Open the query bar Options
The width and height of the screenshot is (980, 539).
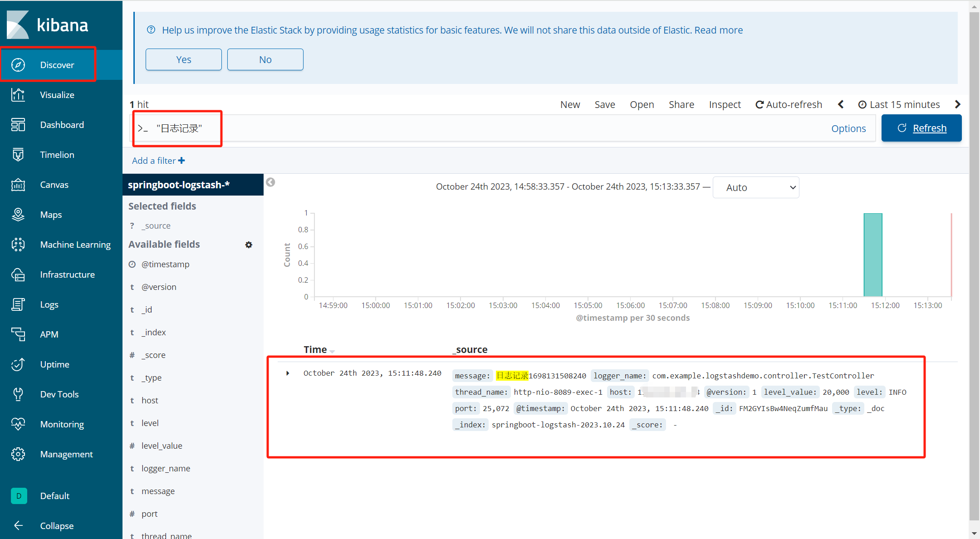click(x=848, y=128)
